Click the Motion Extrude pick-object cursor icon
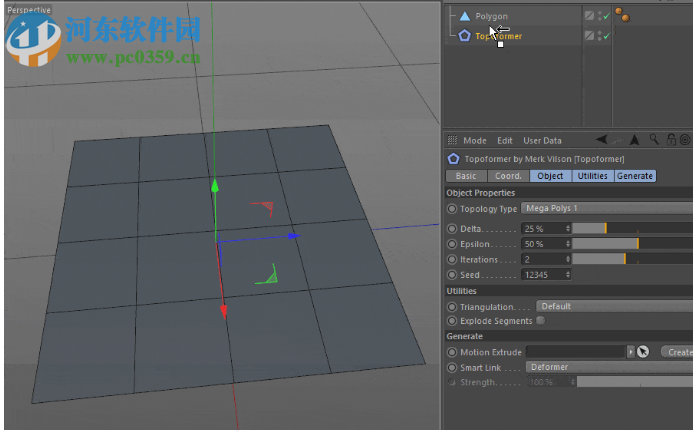693x430 pixels. pos(643,352)
